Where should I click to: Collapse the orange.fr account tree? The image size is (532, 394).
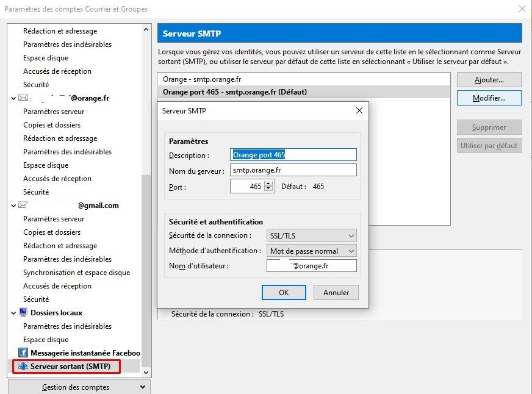[13, 98]
